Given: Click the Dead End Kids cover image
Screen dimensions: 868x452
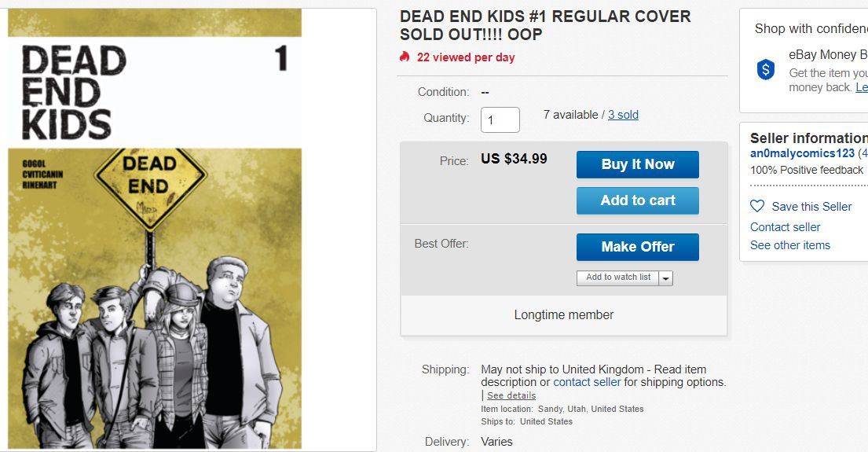Looking at the screenshot, I should click(x=155, y=236).
